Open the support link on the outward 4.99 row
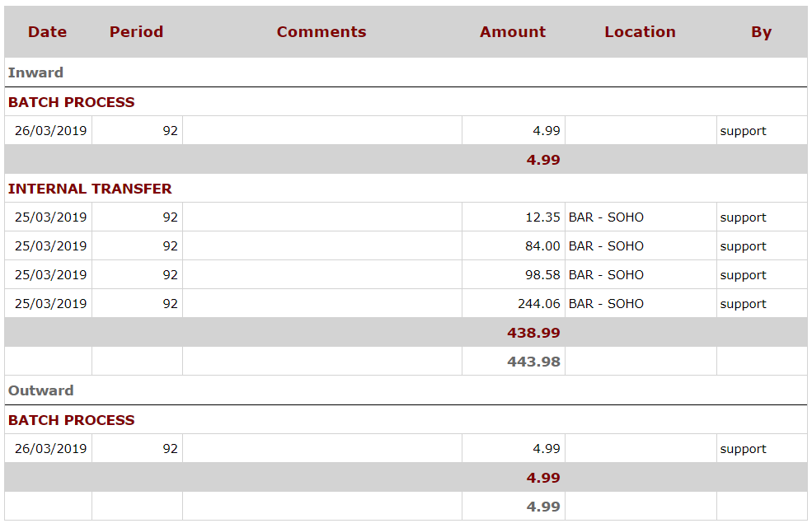Viewport: 812px width, 528px height. pos(742,448)
